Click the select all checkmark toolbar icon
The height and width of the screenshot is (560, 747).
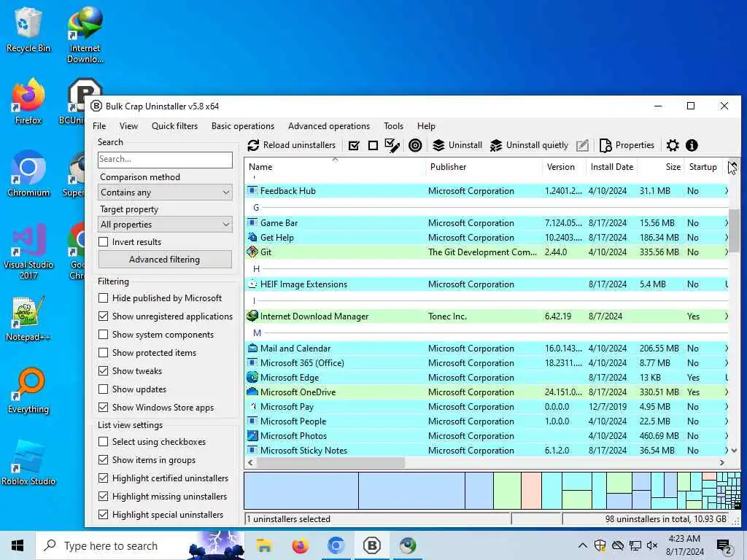354,146
